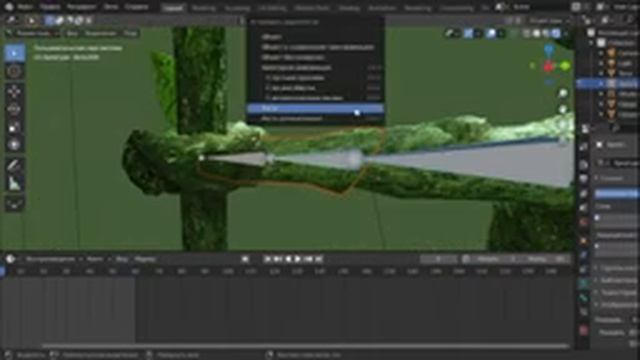The width and height of the screenshot is (640, 360).
Task: Switch to rendered viewport shading
Action: (x=556, y=33)
